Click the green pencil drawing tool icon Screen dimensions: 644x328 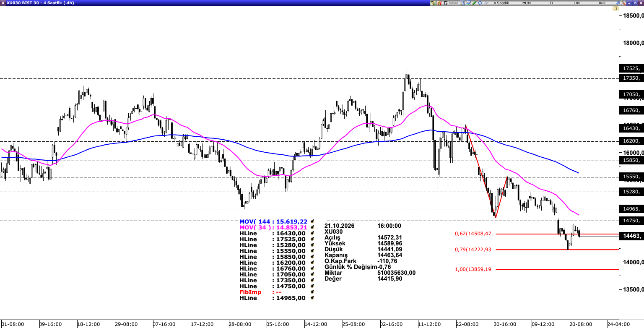click(x=474, y=3)
